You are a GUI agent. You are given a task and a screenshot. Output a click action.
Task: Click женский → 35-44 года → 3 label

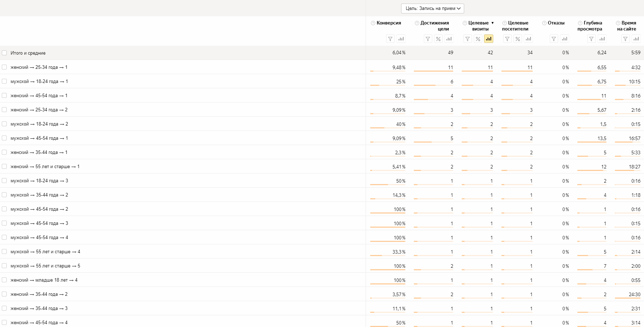click(x=39, y=308)
